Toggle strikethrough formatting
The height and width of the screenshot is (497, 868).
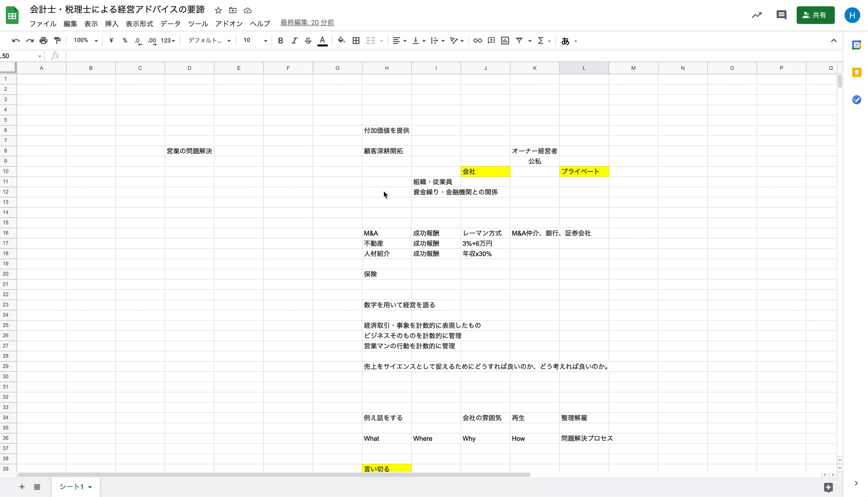click(x=308, y=41)
